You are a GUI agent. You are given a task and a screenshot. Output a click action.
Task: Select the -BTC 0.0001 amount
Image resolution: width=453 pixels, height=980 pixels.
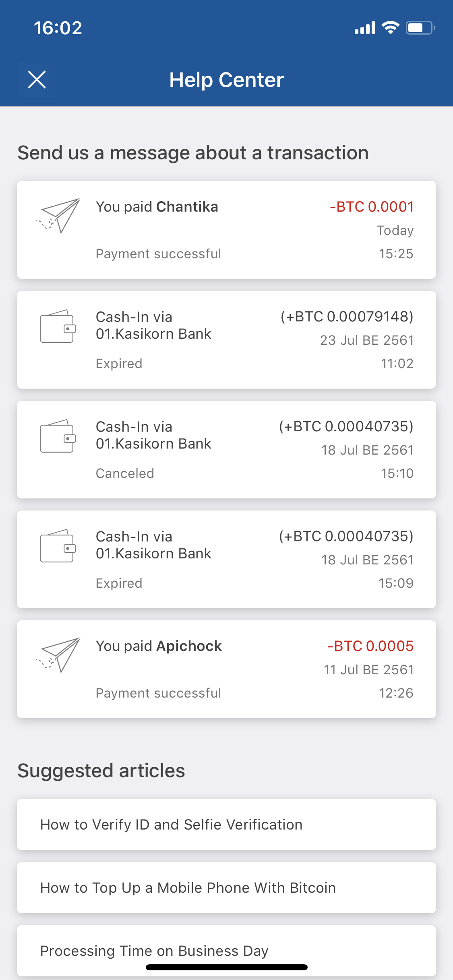[x=372, y=207]
